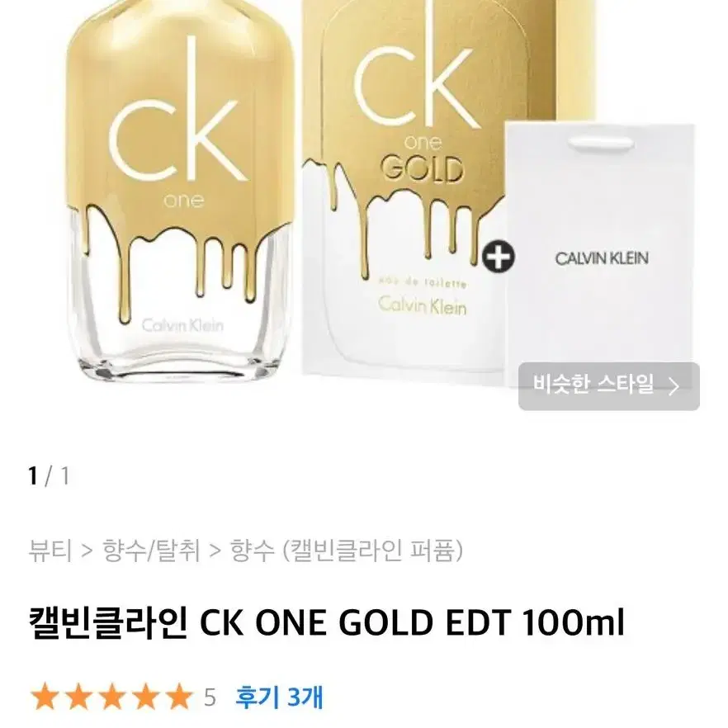The width and height of the screenshot is (728, 728).
Task: Click the arrow separator after 뷰티
Action: 87,551
